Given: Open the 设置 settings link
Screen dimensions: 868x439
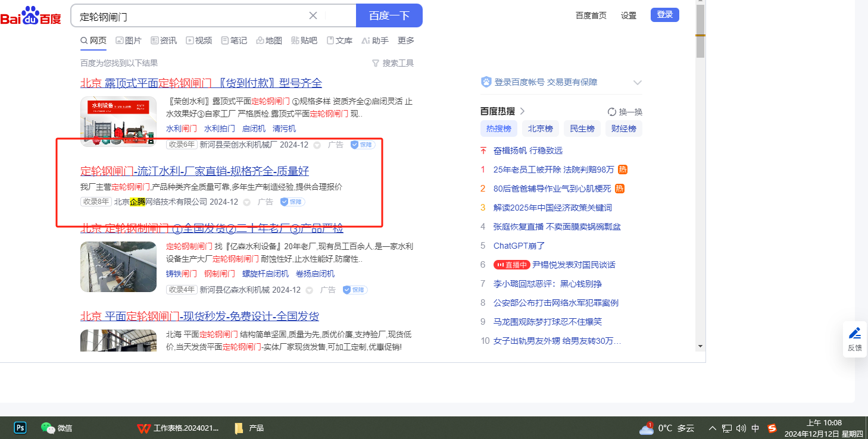Looking at the screenshot, I should click(x=629, y=15).
